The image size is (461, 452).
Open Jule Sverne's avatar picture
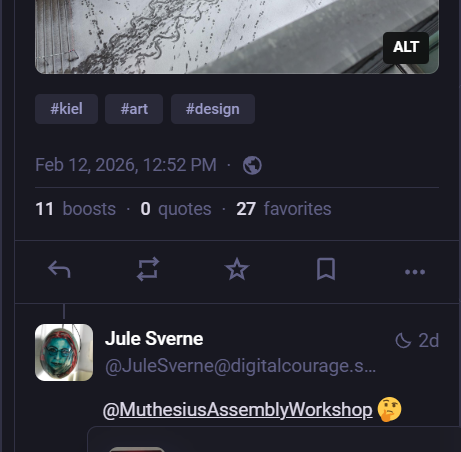click(64, 352)
